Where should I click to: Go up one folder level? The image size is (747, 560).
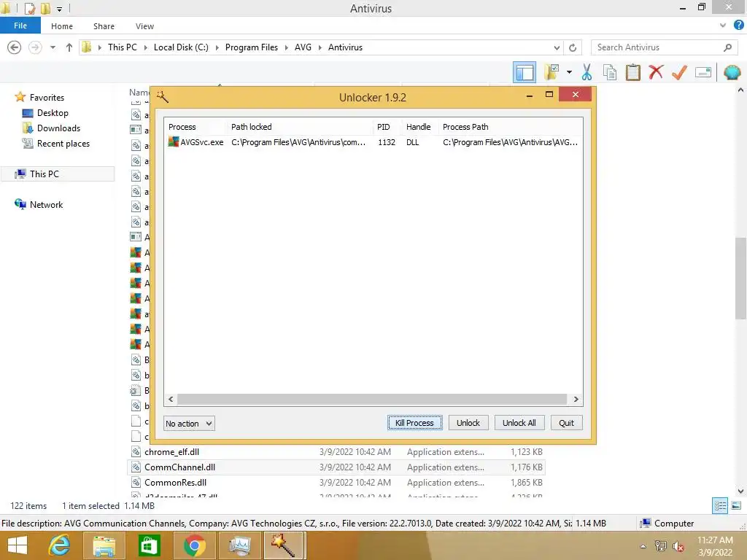point(69,47)
